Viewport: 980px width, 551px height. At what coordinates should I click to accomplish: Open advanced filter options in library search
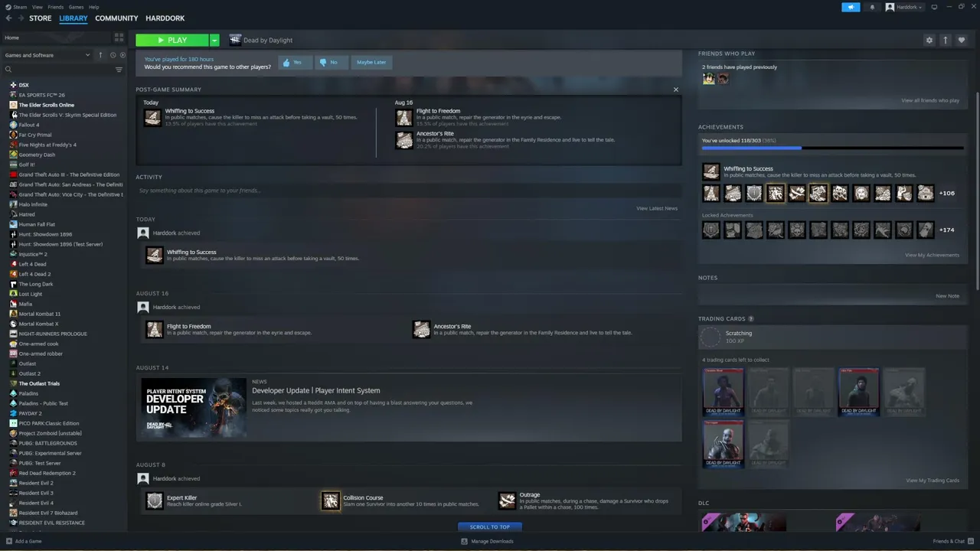coord(119,70)
